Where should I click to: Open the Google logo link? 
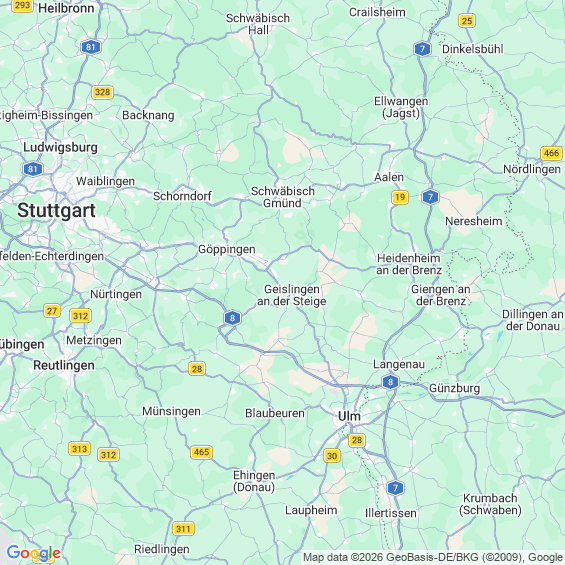point(34,552)
